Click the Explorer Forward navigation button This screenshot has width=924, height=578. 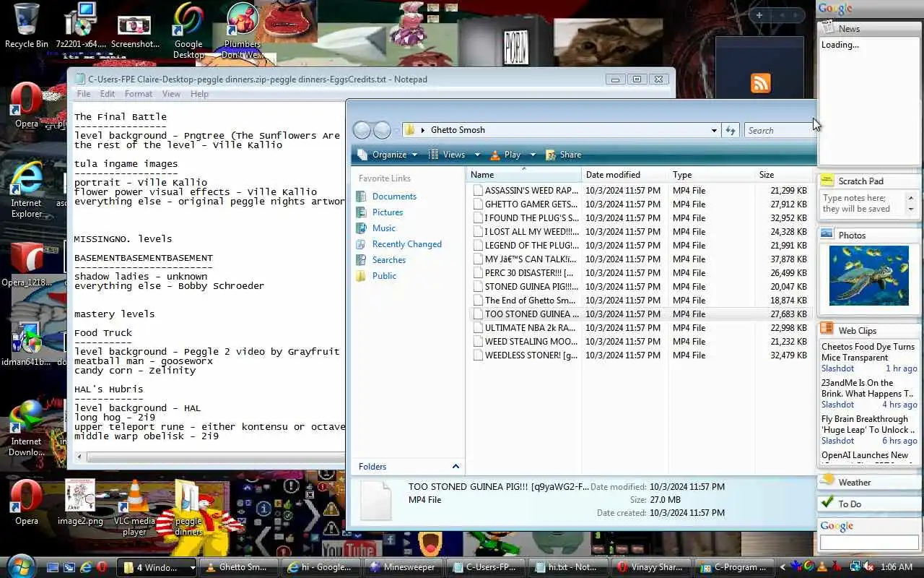point(383,130)
